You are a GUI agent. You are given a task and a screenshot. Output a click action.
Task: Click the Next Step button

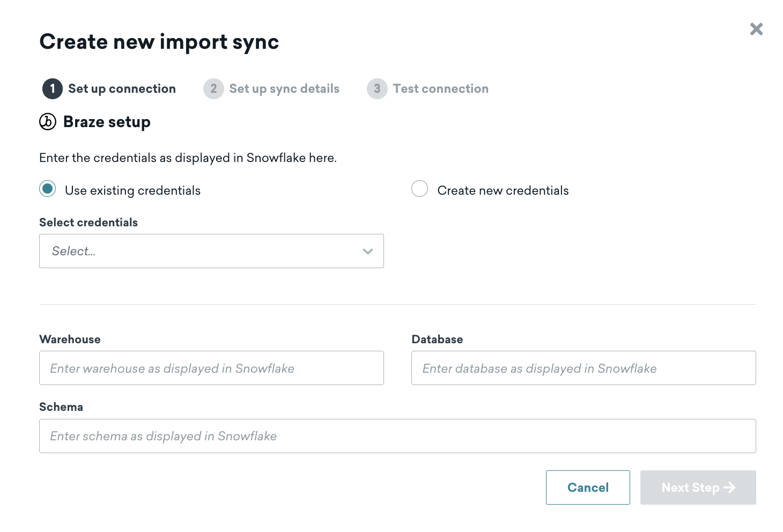tap(698, 487)
